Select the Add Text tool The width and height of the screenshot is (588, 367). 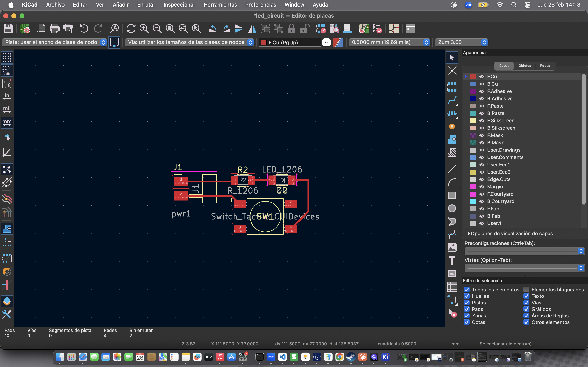coord(452,260)
